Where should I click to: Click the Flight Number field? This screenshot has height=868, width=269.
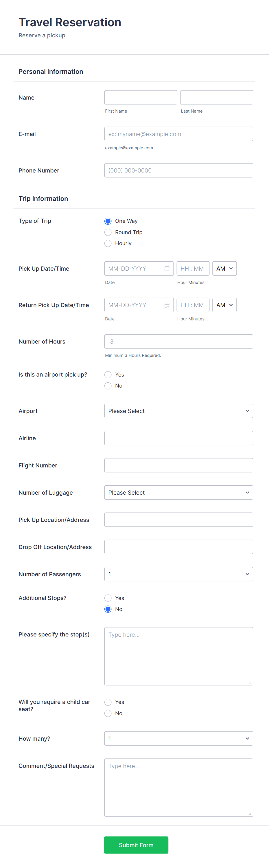coord(178,465)
